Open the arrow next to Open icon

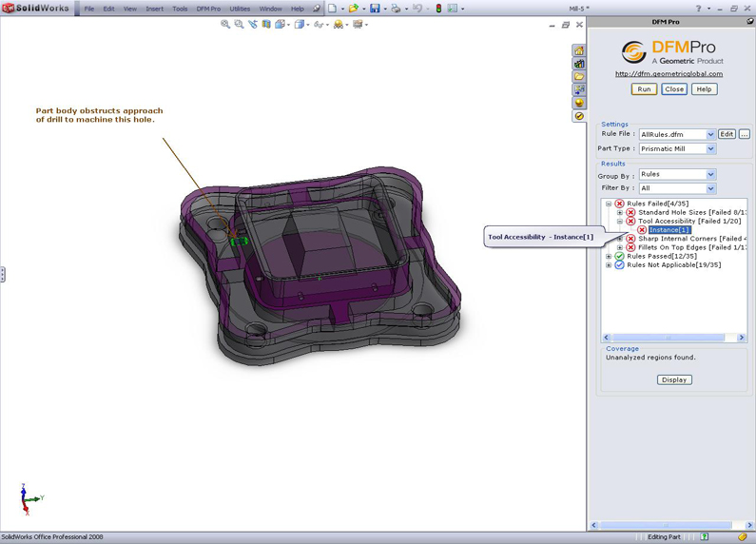[x=364, y=9]
